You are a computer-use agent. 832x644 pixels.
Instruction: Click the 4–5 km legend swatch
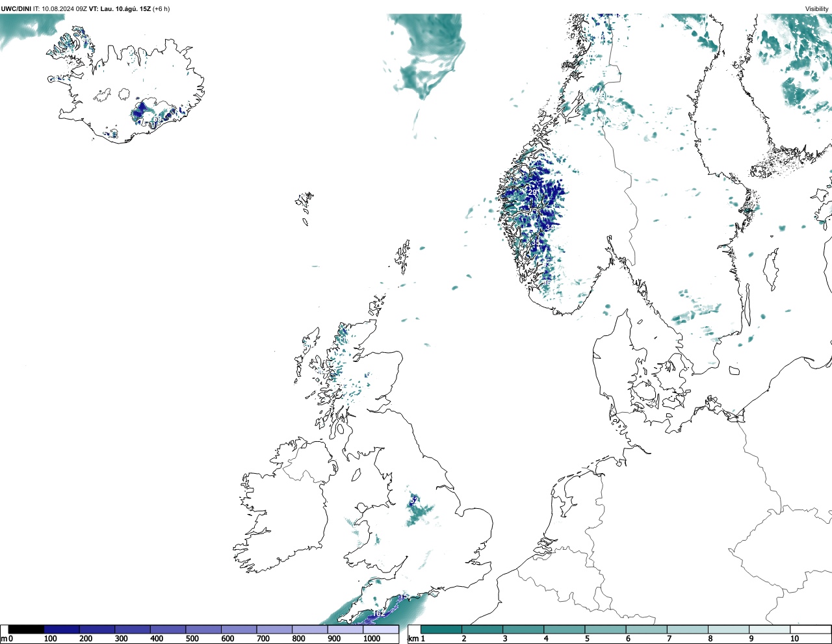564,629
